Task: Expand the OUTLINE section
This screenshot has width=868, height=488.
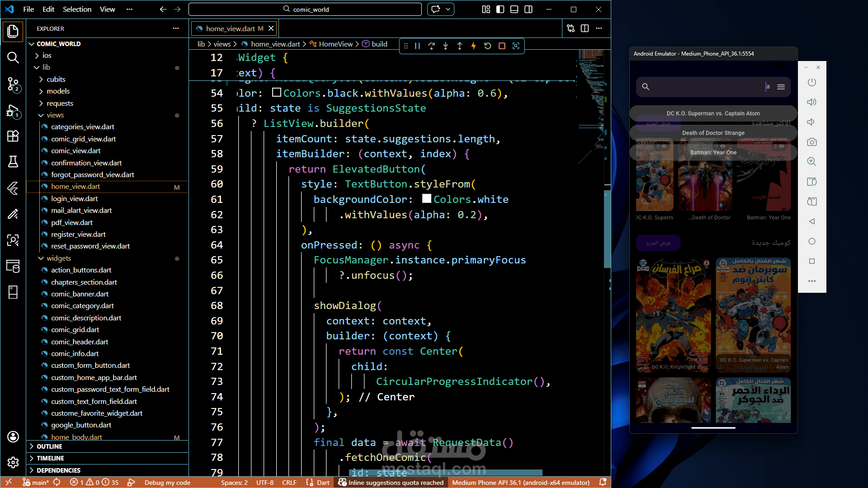Action: click(49, 446)
